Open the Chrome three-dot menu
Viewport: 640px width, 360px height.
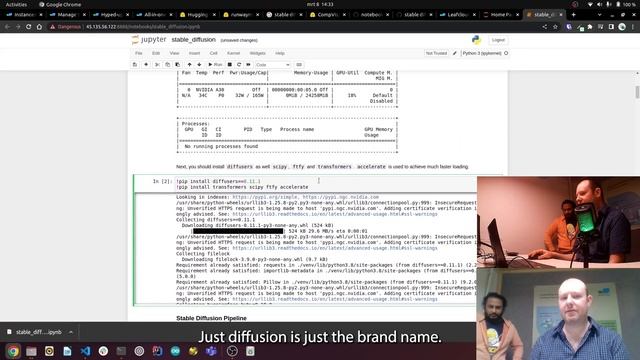[633, 27]
